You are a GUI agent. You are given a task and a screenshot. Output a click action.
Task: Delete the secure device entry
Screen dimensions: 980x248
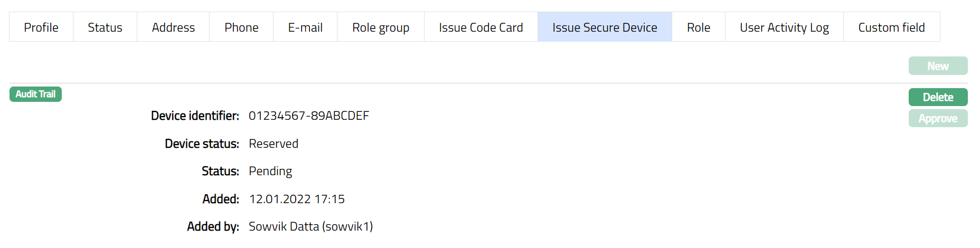(x=938, y=97)
